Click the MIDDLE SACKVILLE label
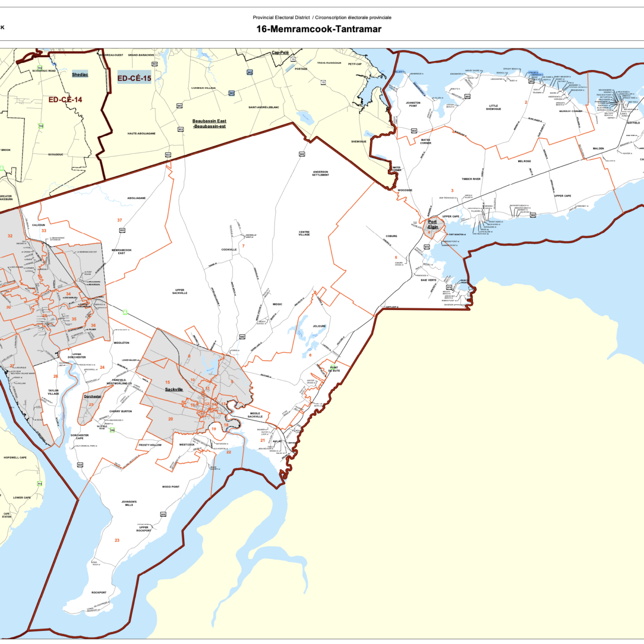Image resolution: width=644 pixels, height=644 pixels. coord(255,415)
